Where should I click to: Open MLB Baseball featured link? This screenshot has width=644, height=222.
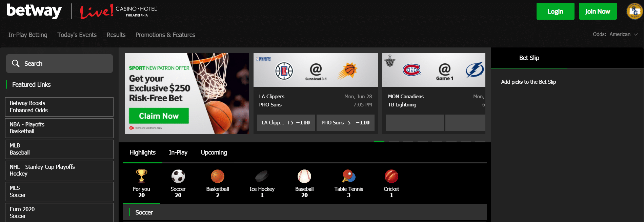[59, 149]
